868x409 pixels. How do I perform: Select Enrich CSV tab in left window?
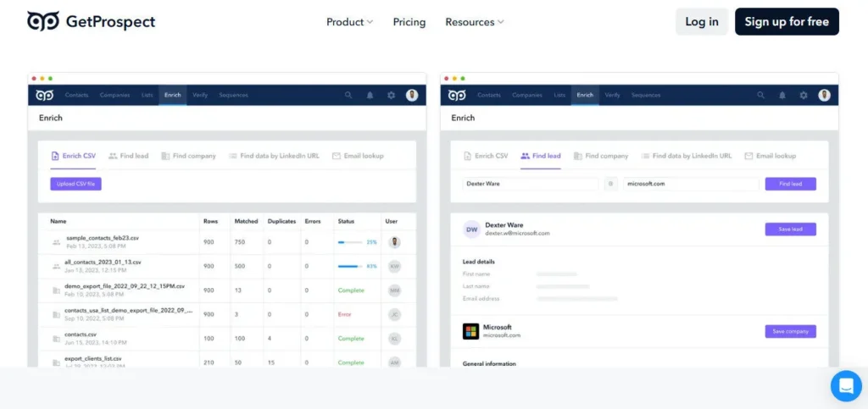click(73, 157)
